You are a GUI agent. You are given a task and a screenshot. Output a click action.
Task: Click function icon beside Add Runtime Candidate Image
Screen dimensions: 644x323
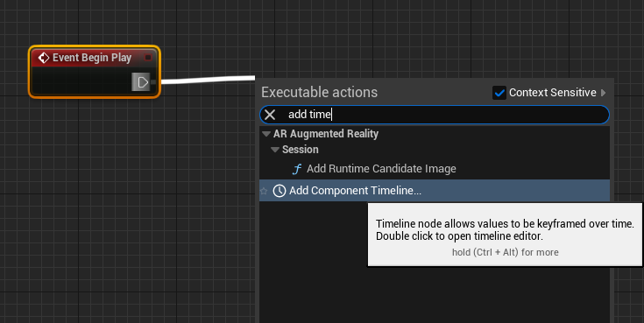[297, 169]
